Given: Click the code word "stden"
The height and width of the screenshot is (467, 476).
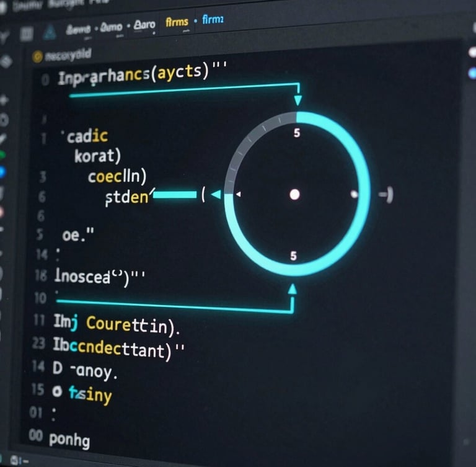Looking at the screenshot, I should (127, 198).
